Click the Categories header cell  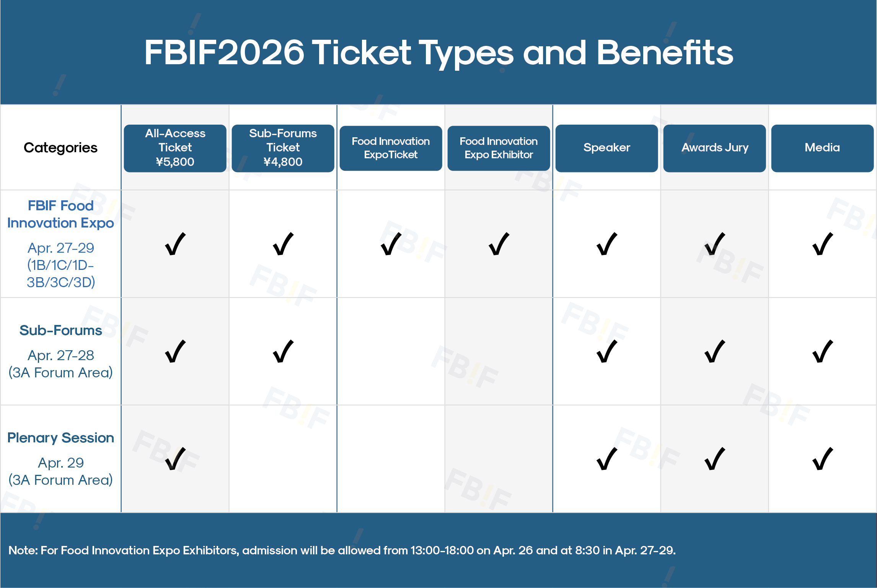[x=60, y=148]
